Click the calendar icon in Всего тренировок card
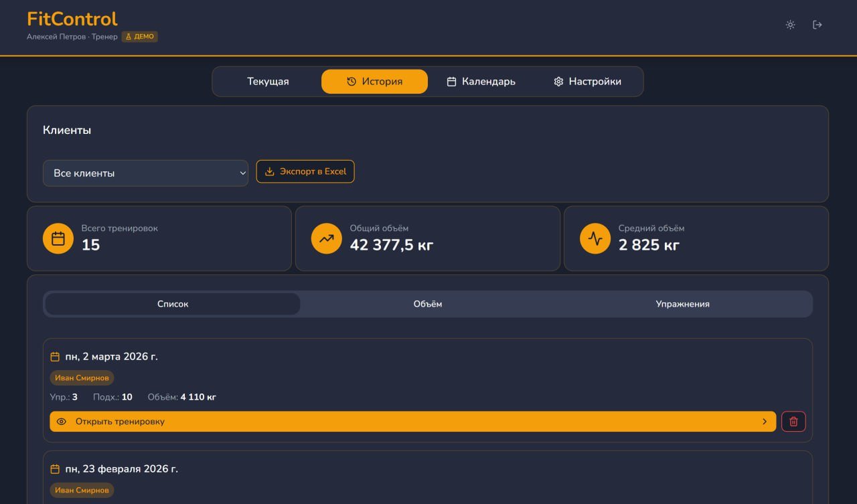Image resolution: width=857 pixels, height=504 pixels. point(58,238)
